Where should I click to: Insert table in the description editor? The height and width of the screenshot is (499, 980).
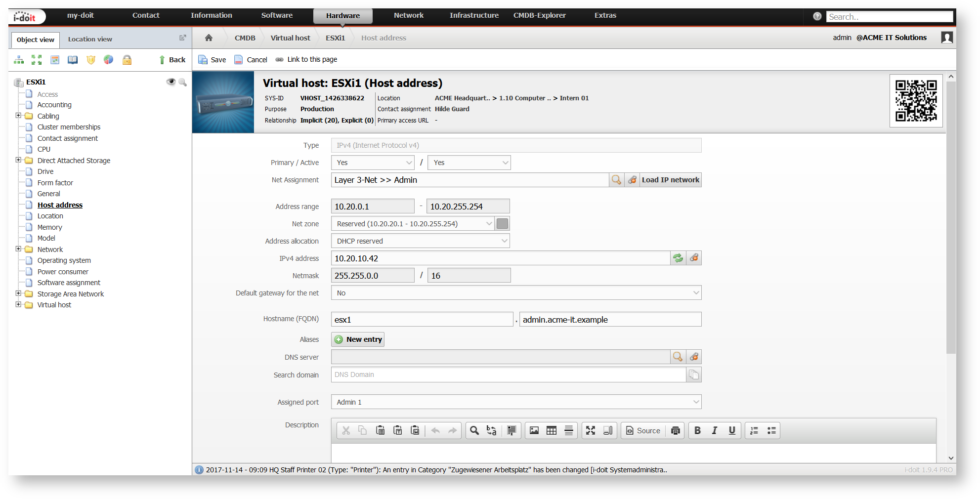[552, 430]
